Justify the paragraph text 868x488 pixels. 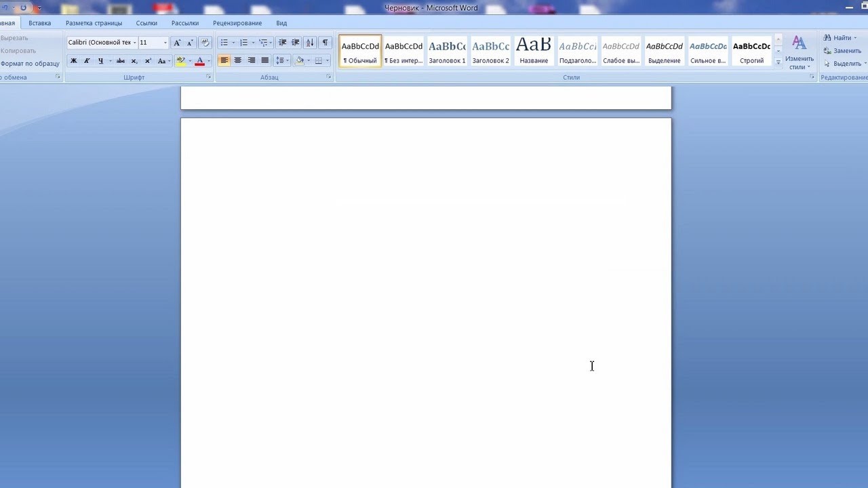click(x=265, y=60)
